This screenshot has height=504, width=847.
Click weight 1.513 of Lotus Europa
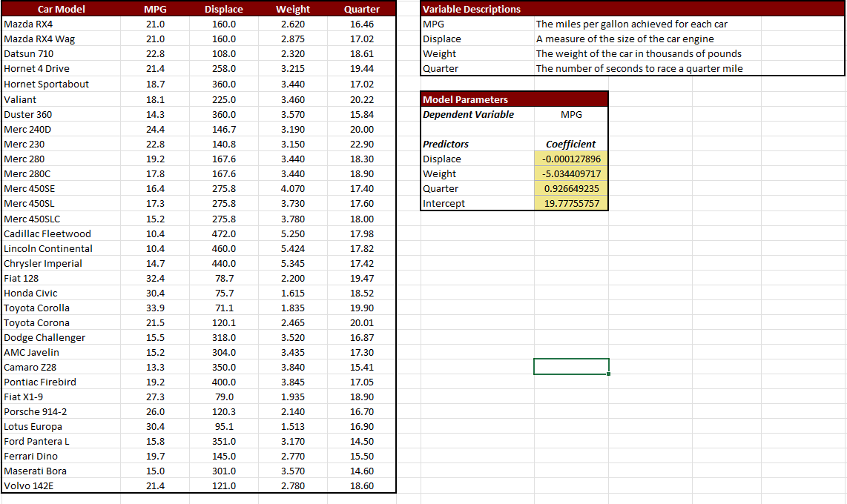(293, 427)
